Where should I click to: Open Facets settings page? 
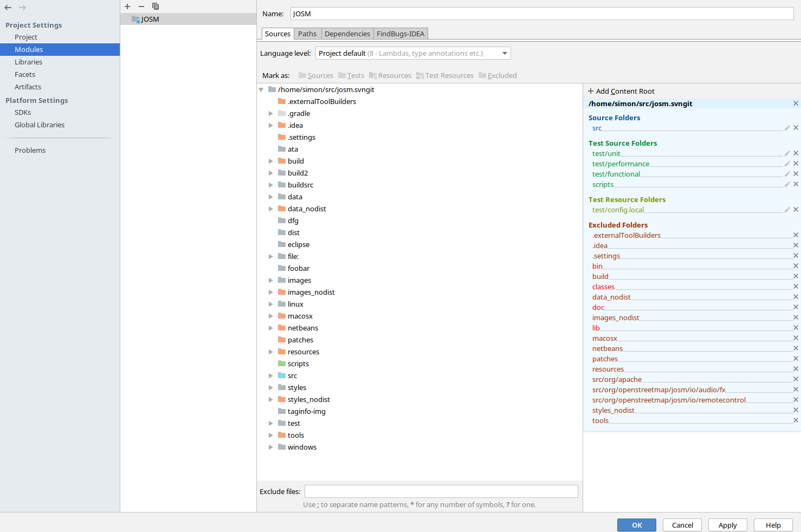(25, 74)
